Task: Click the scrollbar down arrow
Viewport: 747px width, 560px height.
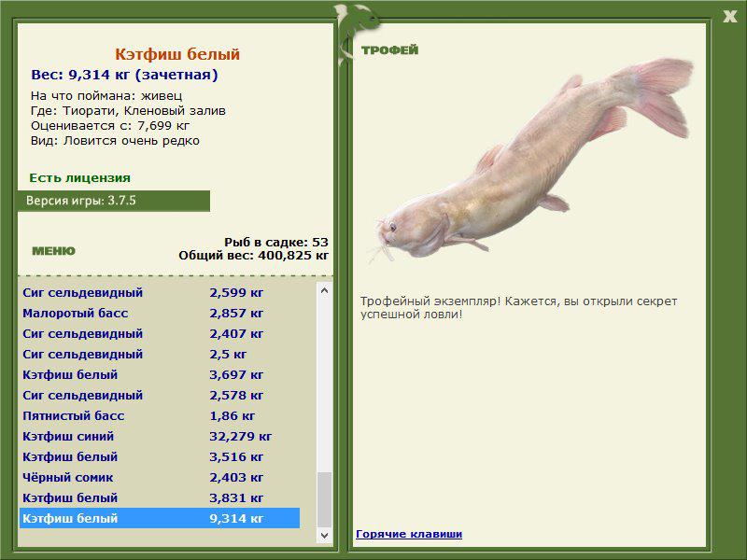Action: pyautogui.click(x=324, y=535)
